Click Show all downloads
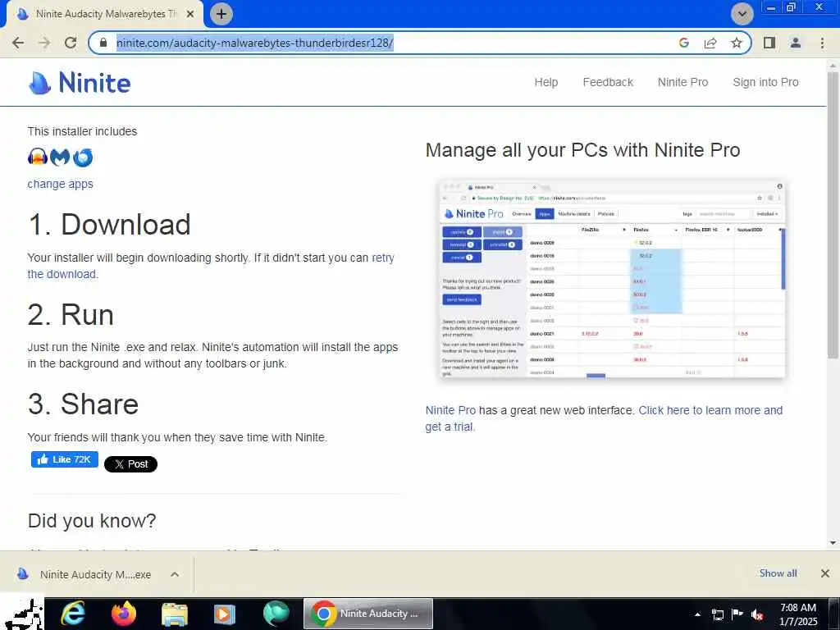The image size is (840, 630). pos(778,573)
